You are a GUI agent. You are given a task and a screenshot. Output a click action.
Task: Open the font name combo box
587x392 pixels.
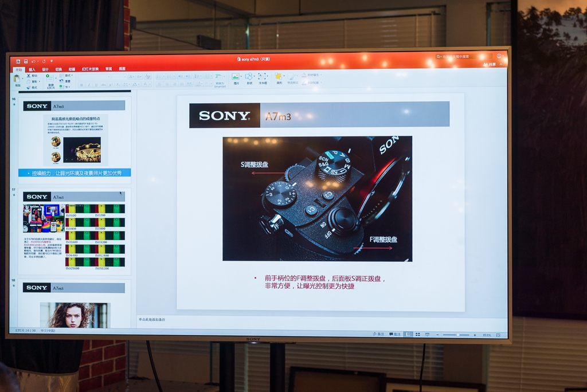click(94, 77)
